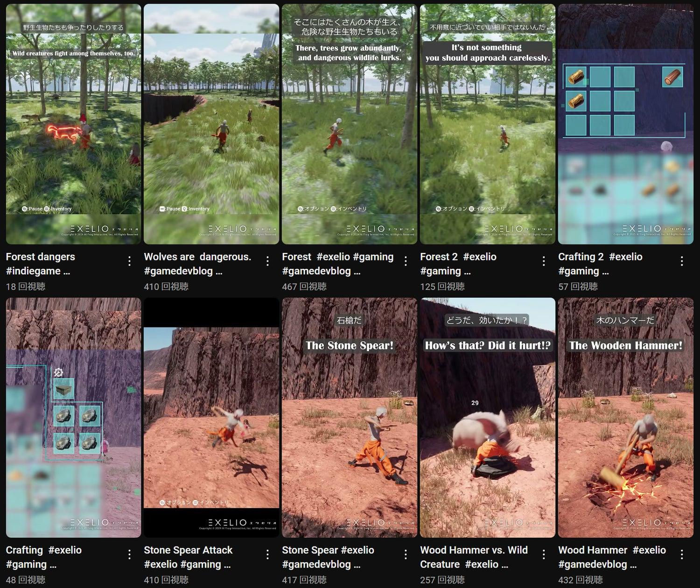Image resolution: width=700 pixels, height=588 pixels.
Task: Open kebab menu next to Forest 2
Action: coord(544,261)
